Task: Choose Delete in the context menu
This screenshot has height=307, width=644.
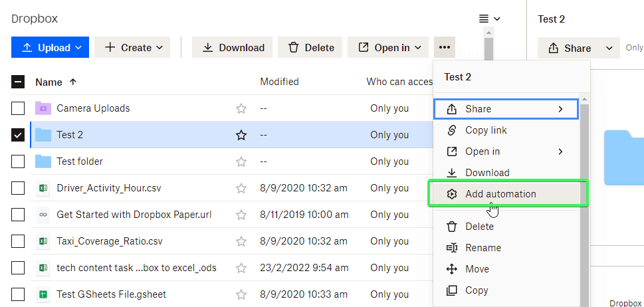Action: pos(506,227)
